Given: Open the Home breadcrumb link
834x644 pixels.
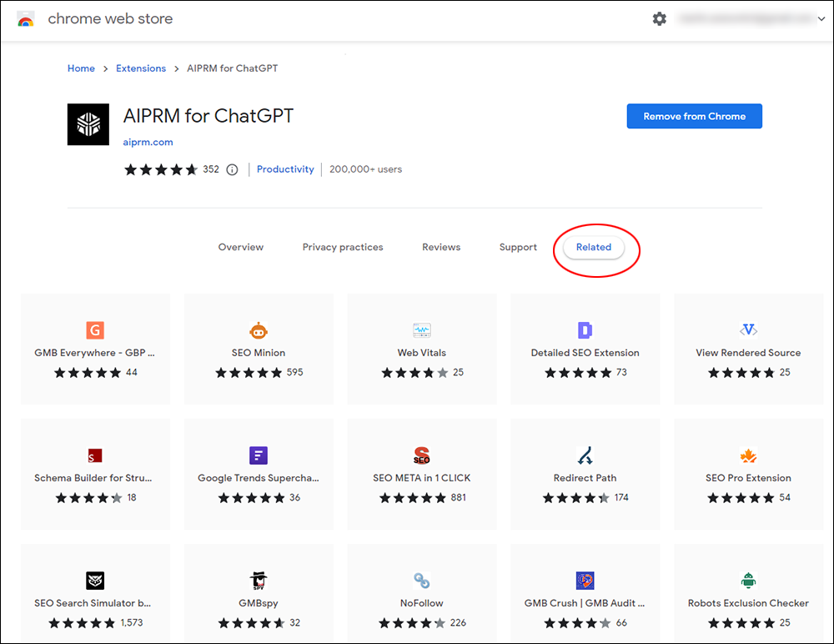Looking at the screenshot, I should point(81,68).
